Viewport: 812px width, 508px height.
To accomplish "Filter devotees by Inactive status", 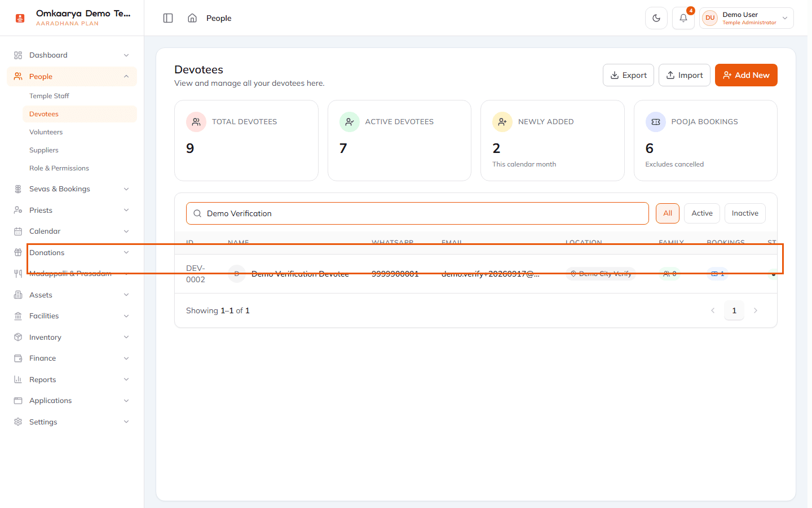I will (x=745, y=213).
